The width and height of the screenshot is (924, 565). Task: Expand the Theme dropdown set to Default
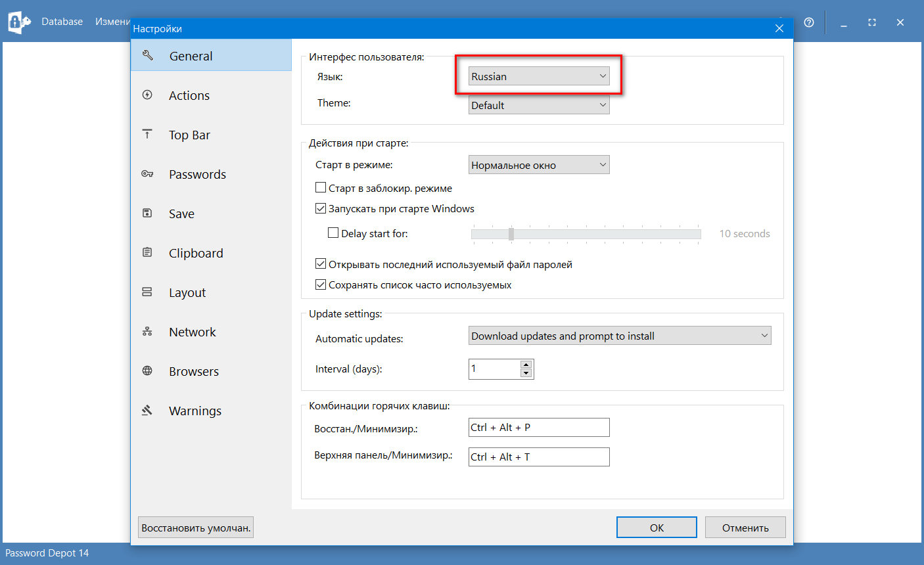[538, 105]
